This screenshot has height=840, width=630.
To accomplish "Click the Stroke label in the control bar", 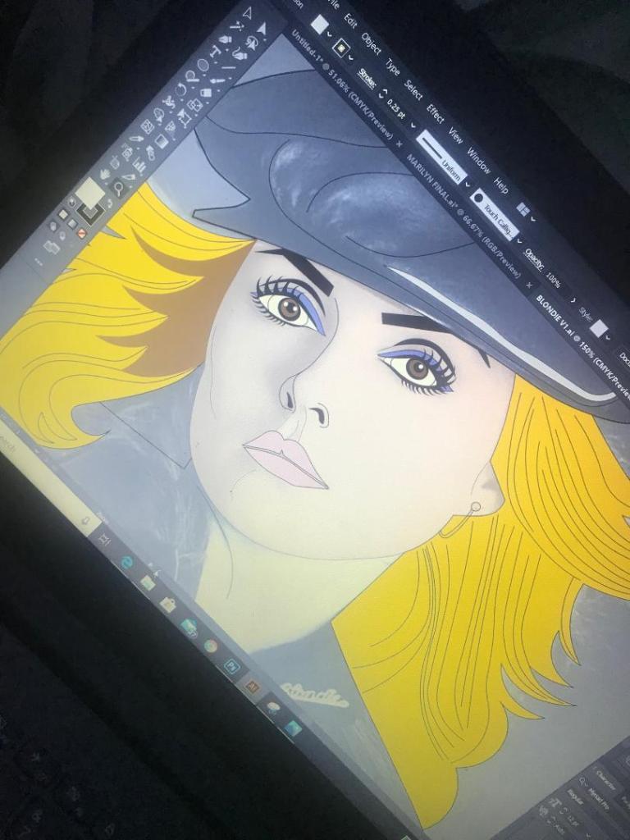I will coord(366,78).
